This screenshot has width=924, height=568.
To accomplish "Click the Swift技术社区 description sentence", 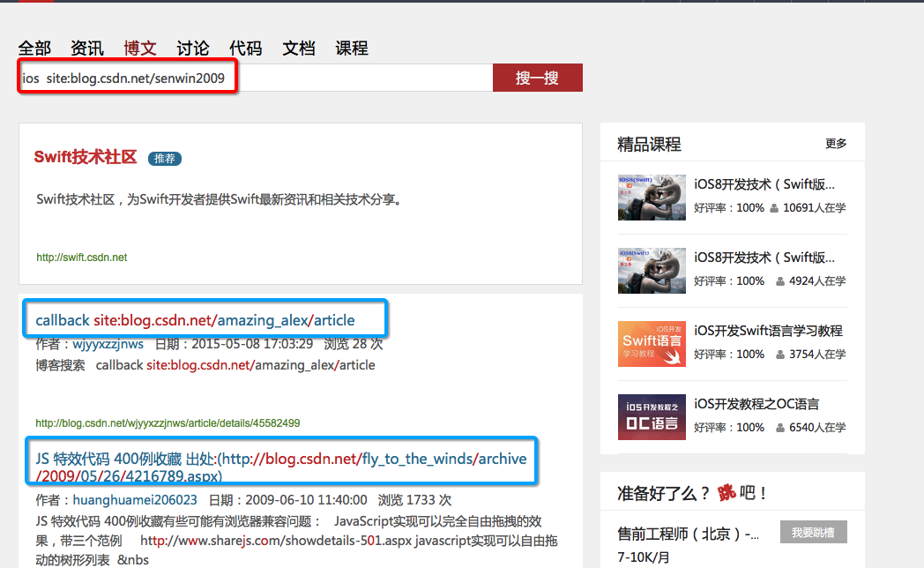I will pos(220,199).
